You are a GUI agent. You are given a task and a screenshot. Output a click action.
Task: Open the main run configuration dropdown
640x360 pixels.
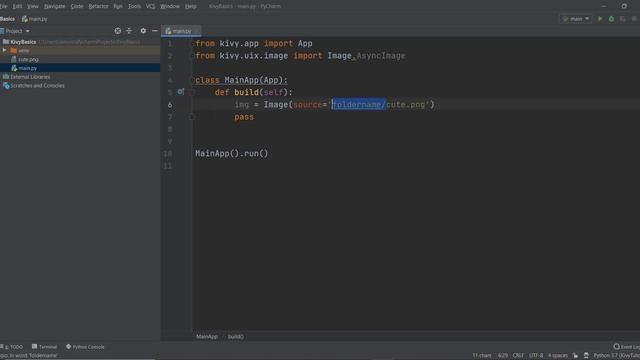576,19
